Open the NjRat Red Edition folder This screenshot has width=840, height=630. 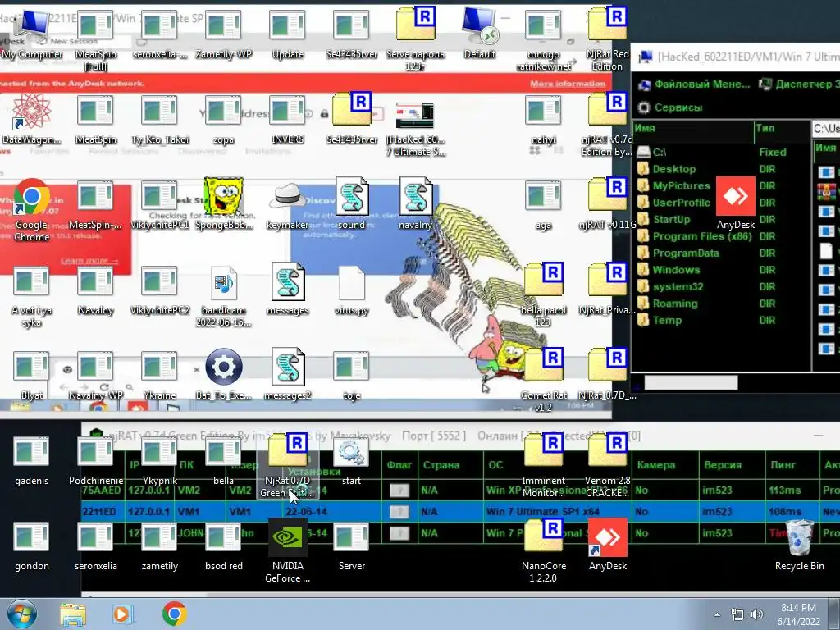pyautogui.click(x=607, y=39)
